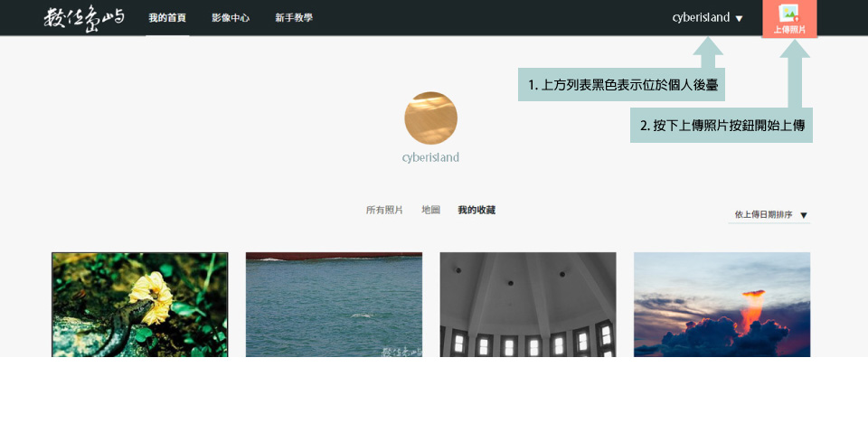
Task: Open the grayscale dome ceiling photo
Action: (x=528, y=305)
